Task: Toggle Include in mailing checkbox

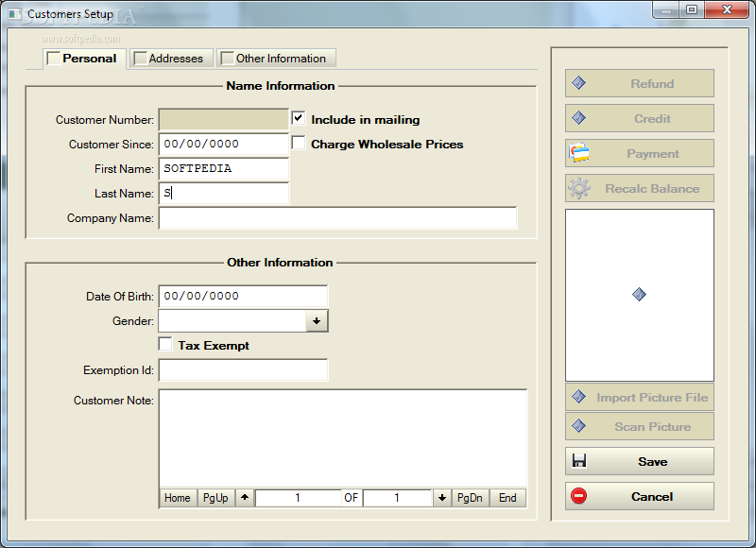Action: click(299, 118)
